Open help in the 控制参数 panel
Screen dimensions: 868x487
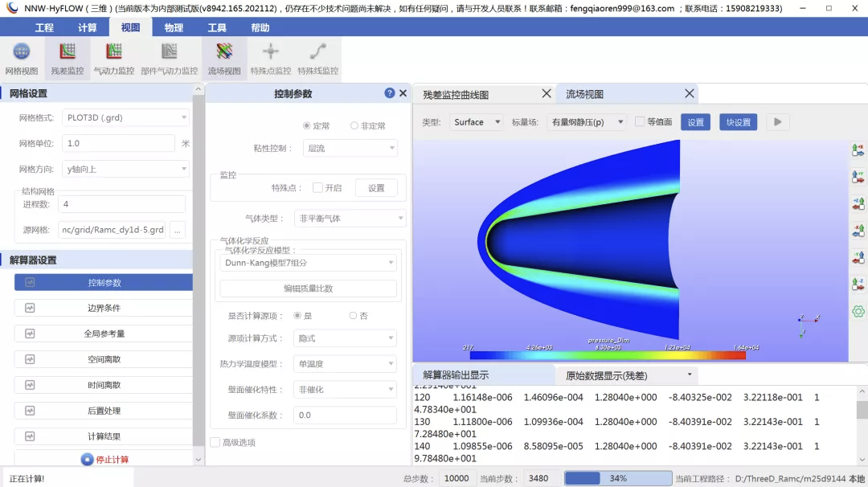(390, 93)
